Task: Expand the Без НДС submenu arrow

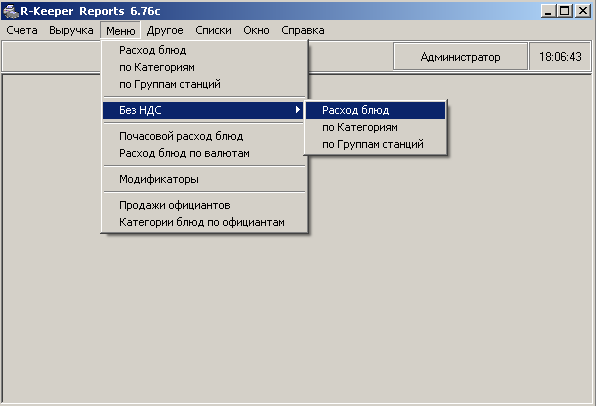Action: tap(298, 110)
